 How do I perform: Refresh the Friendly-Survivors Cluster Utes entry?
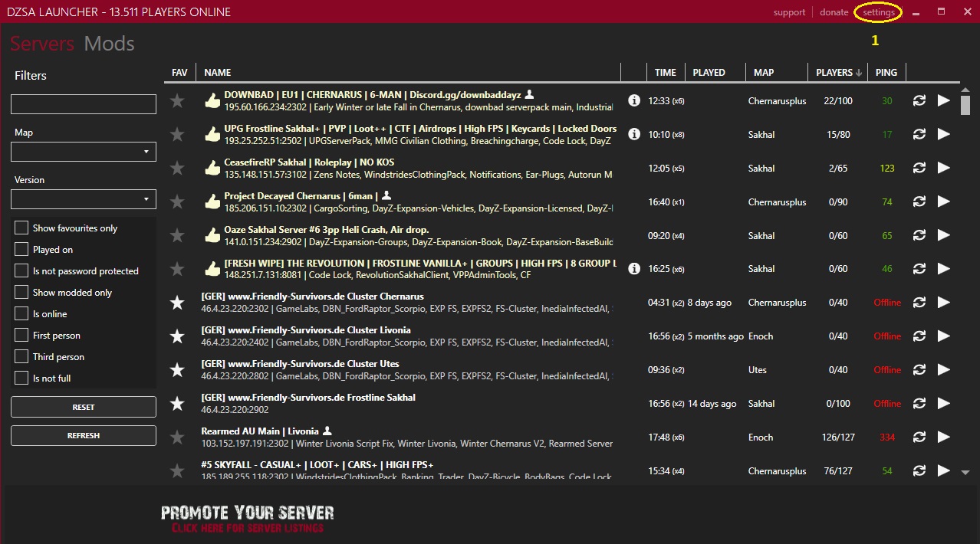919,369
